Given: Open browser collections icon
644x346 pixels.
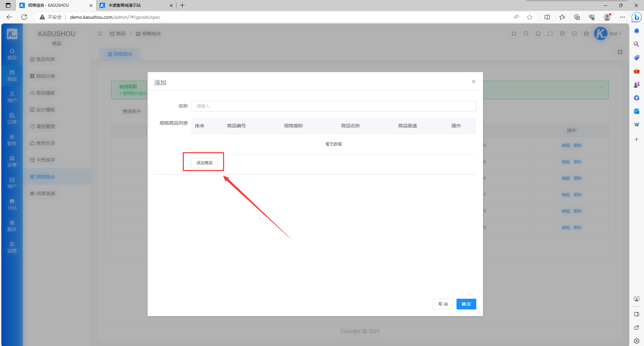Looking at the screenshot, I should [x=577, y=17].
